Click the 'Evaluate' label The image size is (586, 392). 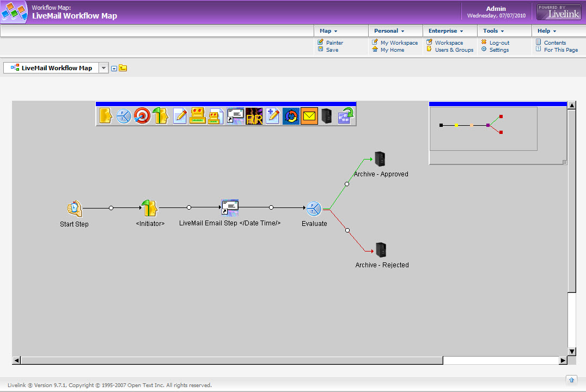314,223
